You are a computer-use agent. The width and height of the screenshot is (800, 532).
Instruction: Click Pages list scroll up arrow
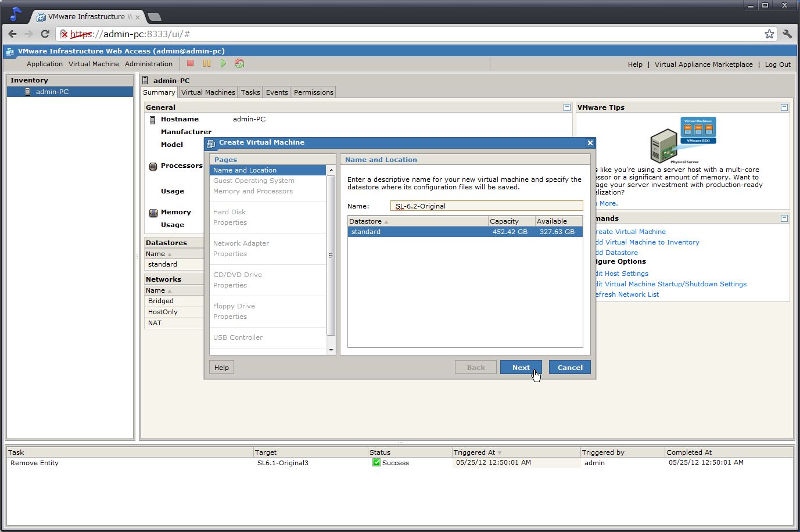[x=331, y=170]
